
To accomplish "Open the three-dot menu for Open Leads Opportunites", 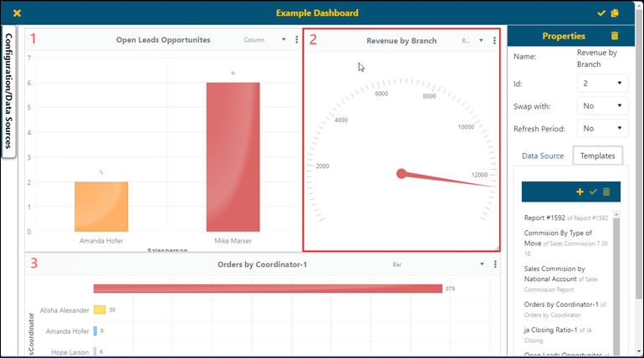I will point(297,40).
